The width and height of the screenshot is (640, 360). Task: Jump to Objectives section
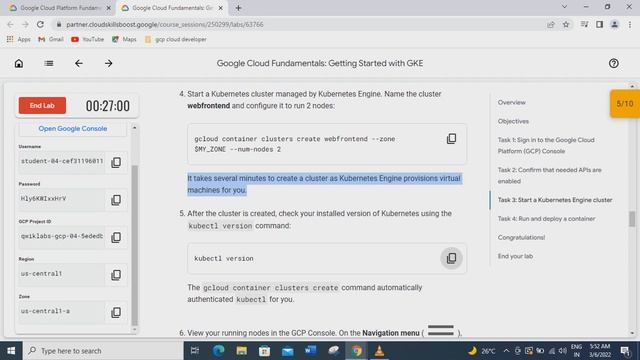[x=513, y=121]
